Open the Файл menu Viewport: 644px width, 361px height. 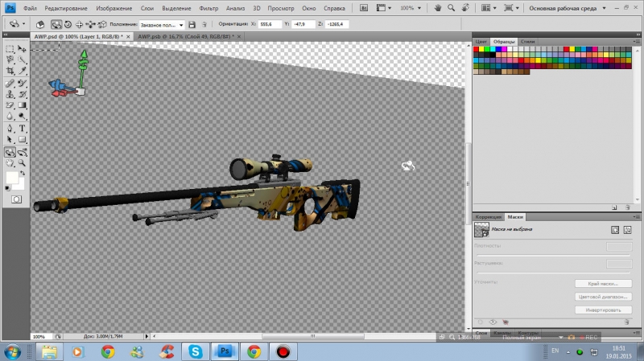(30, 8)
